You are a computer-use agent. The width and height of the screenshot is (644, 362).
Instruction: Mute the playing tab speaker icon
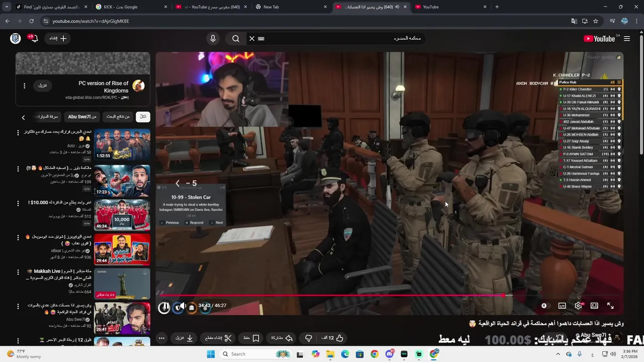pyautogui.click(x=396, y=7)
